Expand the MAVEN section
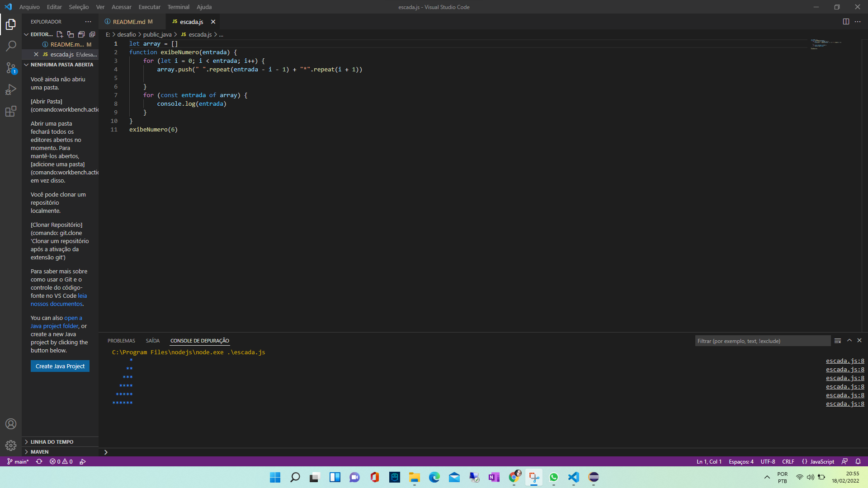 (40, 452)
